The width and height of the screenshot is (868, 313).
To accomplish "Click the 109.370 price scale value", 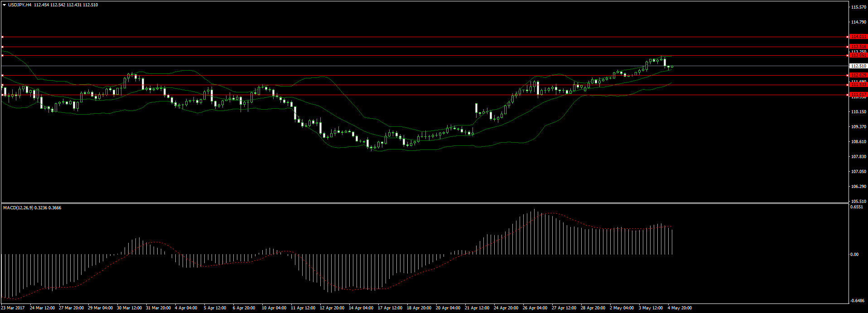I will point(859,127).
